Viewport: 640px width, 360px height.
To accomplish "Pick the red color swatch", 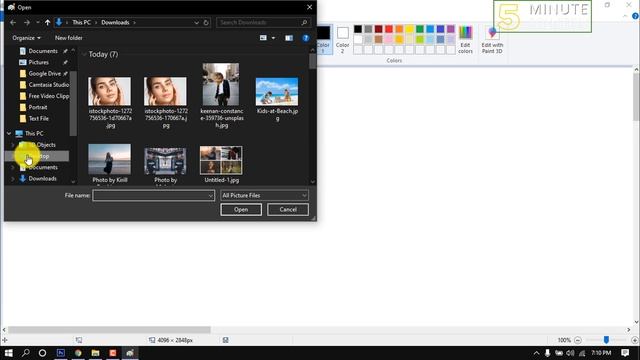I will point(389,29).
